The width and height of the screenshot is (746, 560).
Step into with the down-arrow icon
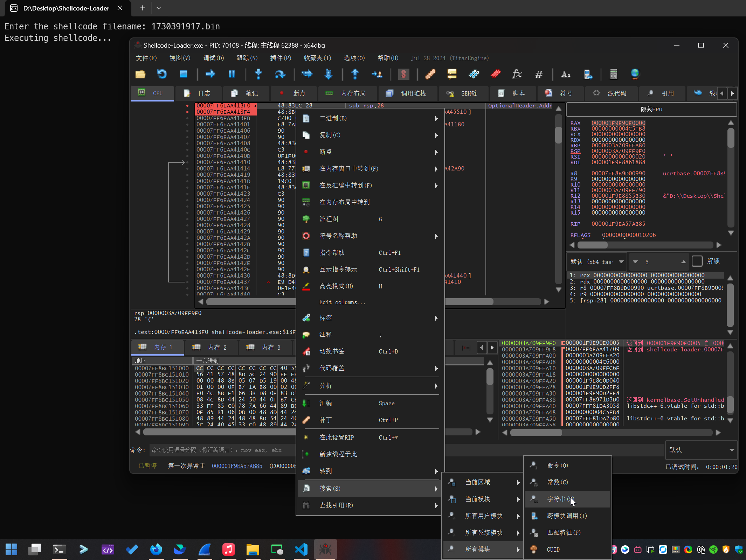click(x=258, y=74)
